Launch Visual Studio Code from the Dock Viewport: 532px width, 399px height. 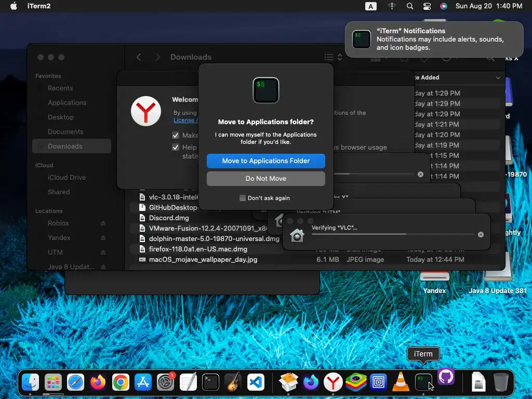pos(256,382)
